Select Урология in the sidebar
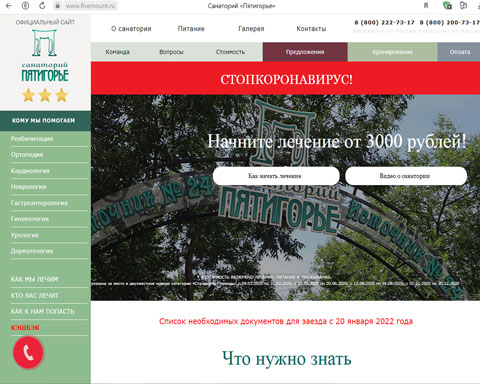Image resolution: width=480 pixels, height=384 pixels. point(25,235)
